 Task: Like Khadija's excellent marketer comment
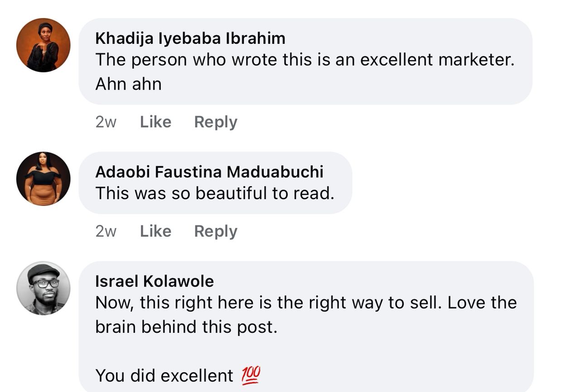[155, 122]
